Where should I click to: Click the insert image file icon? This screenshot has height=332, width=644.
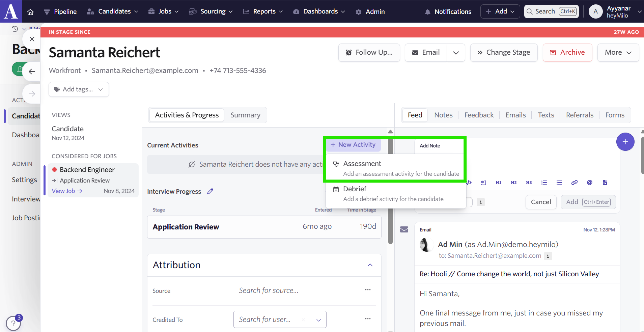[x=605, y=183]
